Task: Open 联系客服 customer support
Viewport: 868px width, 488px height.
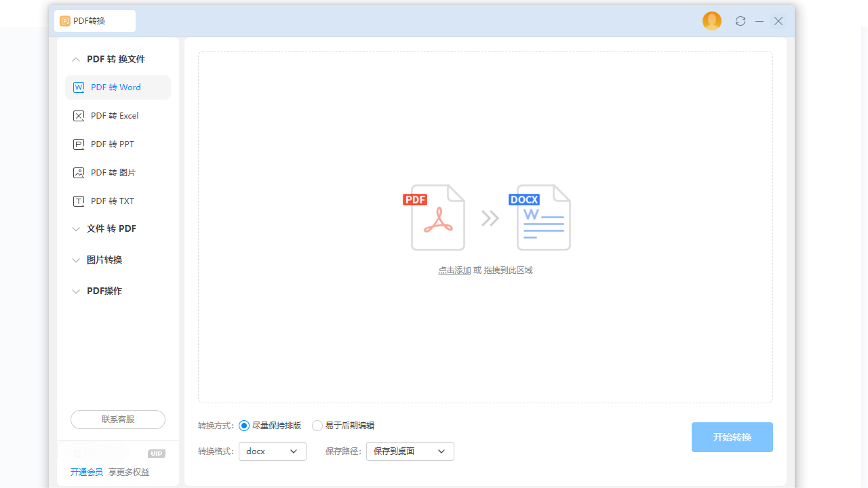Action: [x=117, y=420]
